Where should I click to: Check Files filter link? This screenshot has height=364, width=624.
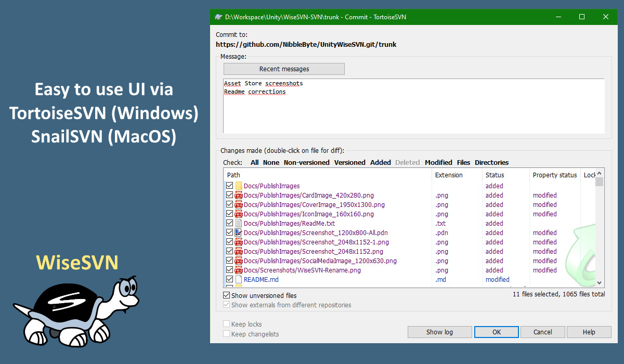pyautogui.click(x=463, y=162)
